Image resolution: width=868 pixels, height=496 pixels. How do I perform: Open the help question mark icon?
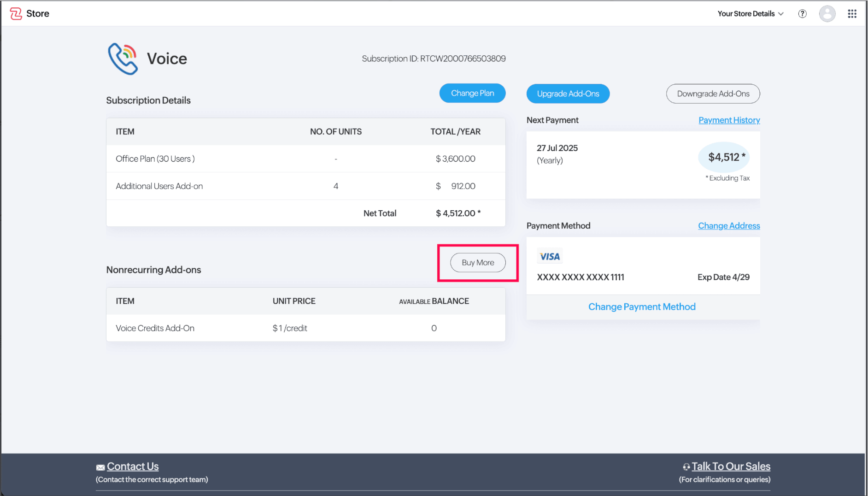point(802,14)
